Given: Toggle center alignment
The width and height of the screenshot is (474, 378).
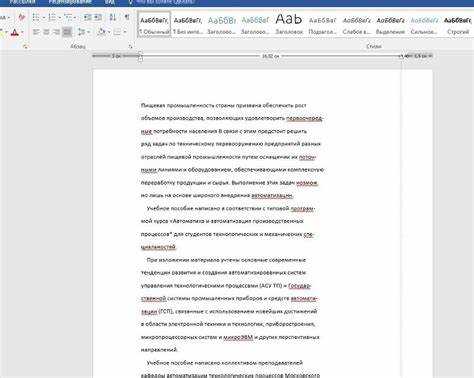Looking at the screenshot, I should (46, 32).
